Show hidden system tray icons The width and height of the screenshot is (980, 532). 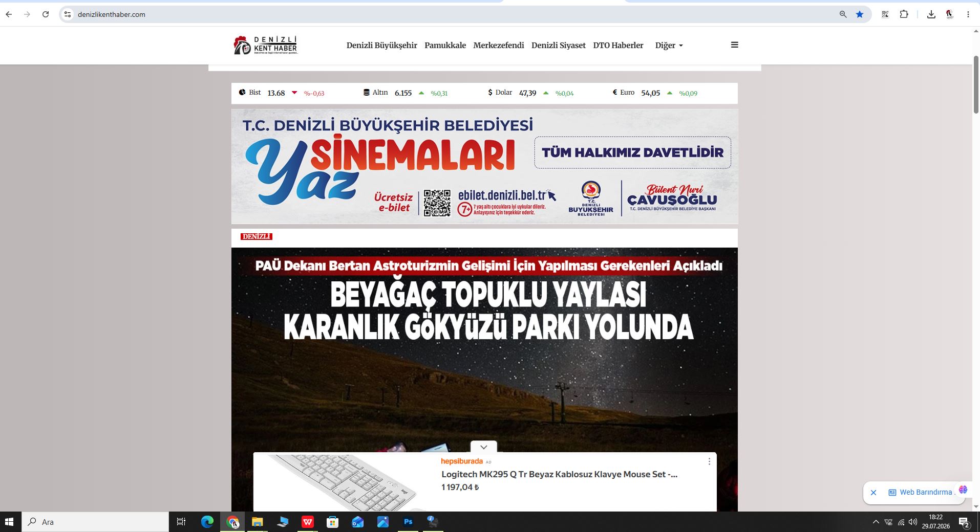(876, 522)
